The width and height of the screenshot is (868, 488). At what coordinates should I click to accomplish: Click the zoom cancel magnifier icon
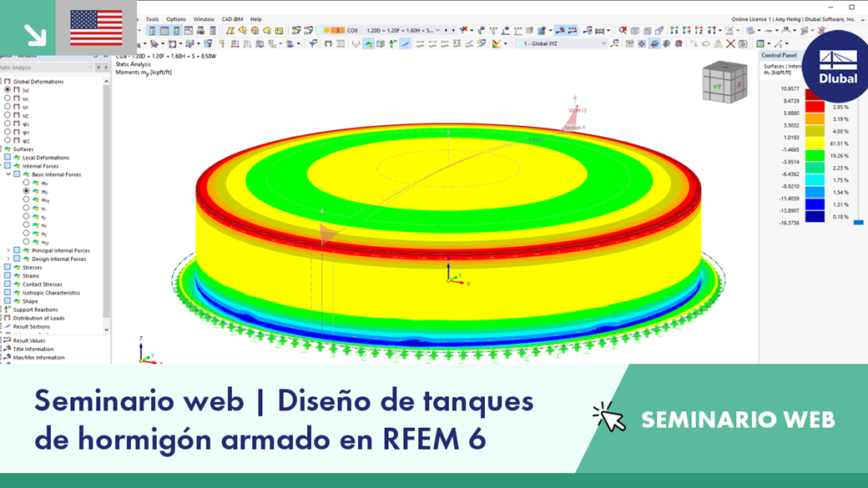pos(623,30)
